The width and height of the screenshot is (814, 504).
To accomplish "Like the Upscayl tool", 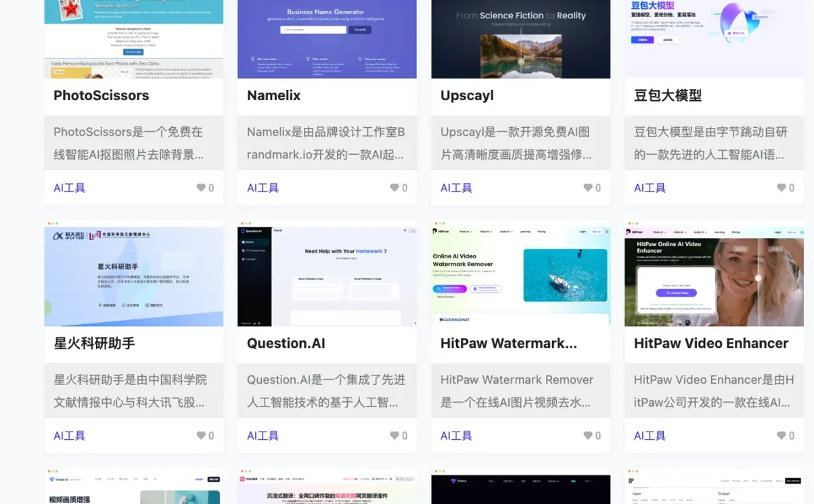I will (586, 187).
